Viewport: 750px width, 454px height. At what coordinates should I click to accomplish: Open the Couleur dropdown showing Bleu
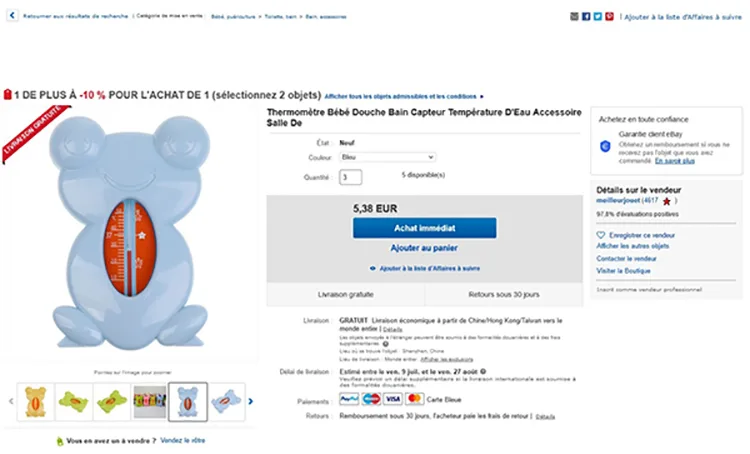point(387,157)
